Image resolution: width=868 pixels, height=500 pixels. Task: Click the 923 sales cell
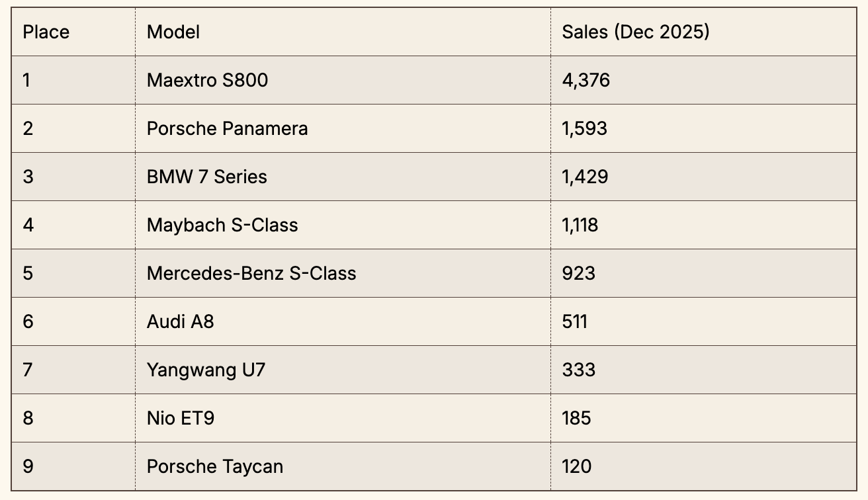(x=578, y=273)
